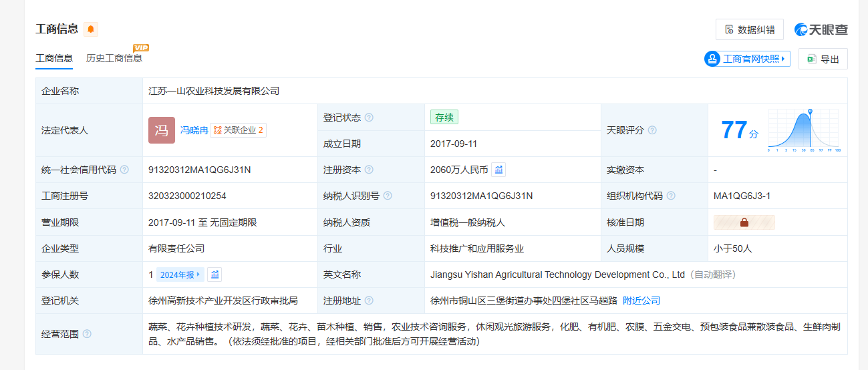The width and height of the screenshot is (868, 370).
Task: Click the orange bell alert icon beside 工商信息
Action: click(x=91, y=29)
